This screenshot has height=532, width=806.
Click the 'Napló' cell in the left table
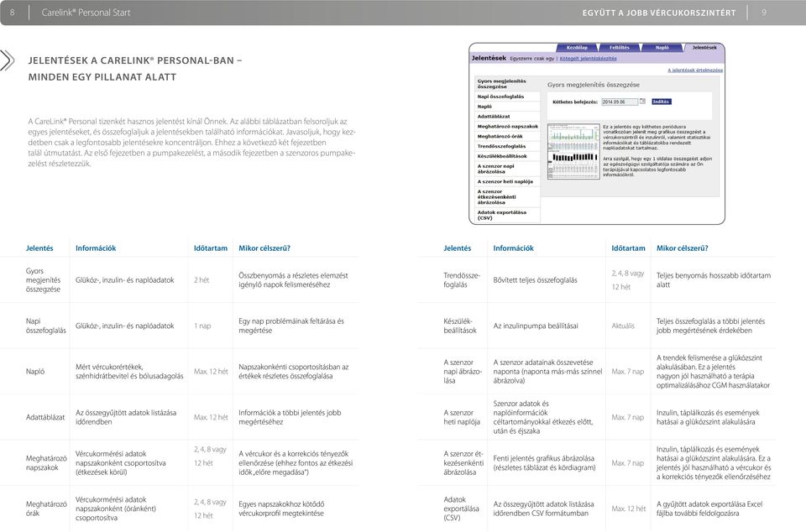pyautogui.click(x=35, y=371)
